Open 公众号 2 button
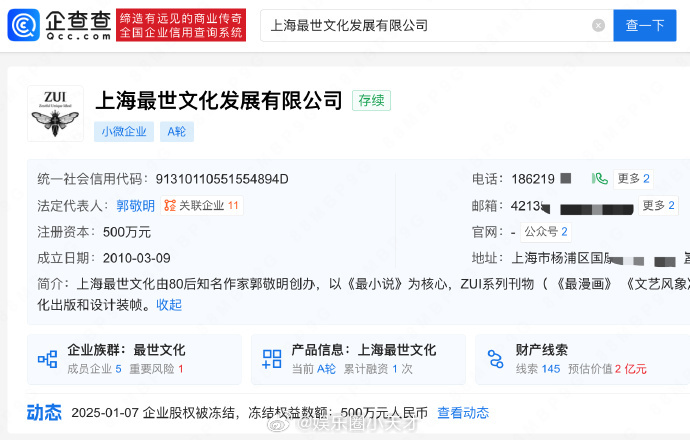The height and width of the screenshot is (440, 690). click(x=546, y=232)
